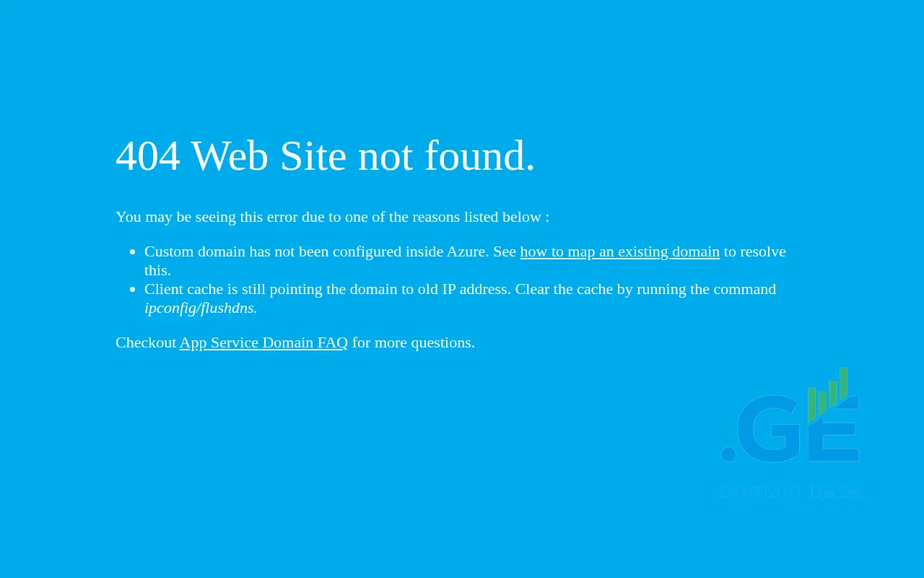Click the 'for more questions.' text
Screen dimensions: 924x578
pyautogui.click(x=414, y=342)
